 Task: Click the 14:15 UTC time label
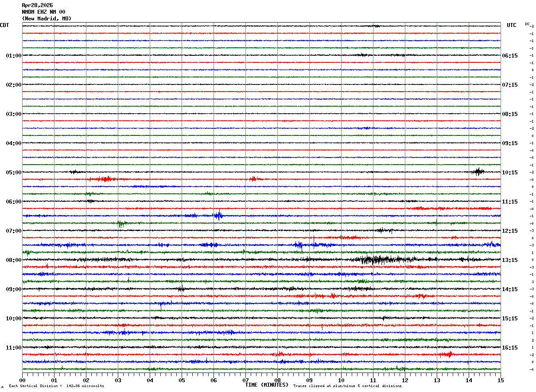(510, 289)
